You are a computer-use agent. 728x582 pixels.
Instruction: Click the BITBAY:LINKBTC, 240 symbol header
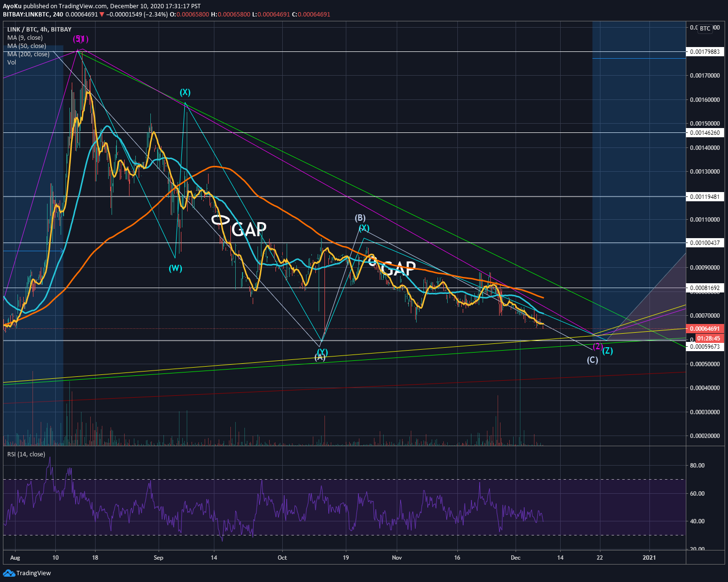click(33, 15)
